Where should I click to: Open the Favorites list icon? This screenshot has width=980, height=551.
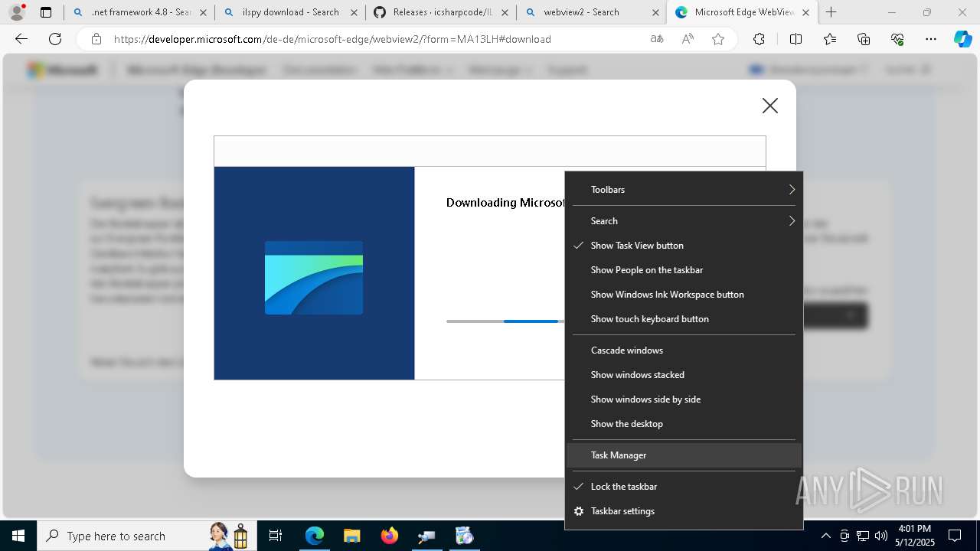pyautogui.click(x=830, y=39)
